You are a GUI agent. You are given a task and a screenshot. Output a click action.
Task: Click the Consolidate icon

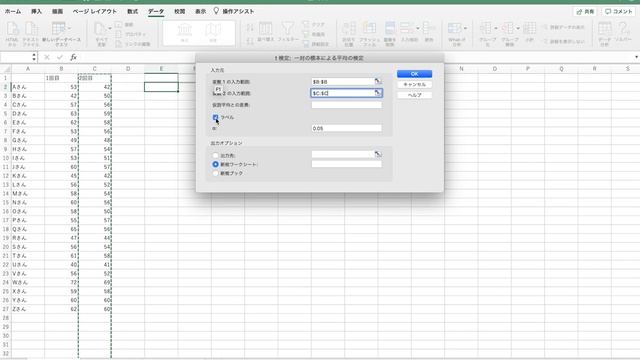tap(428, 29)
